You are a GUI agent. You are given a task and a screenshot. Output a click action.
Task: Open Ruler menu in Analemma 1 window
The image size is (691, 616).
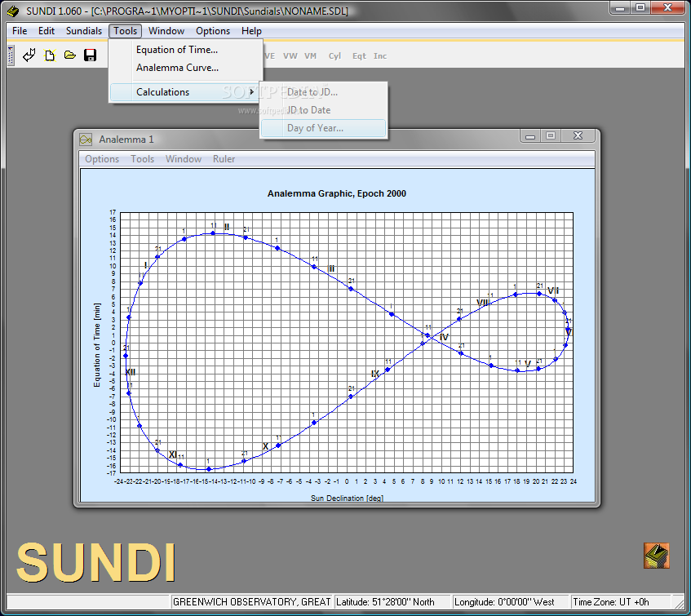click(x=224, y=159)
